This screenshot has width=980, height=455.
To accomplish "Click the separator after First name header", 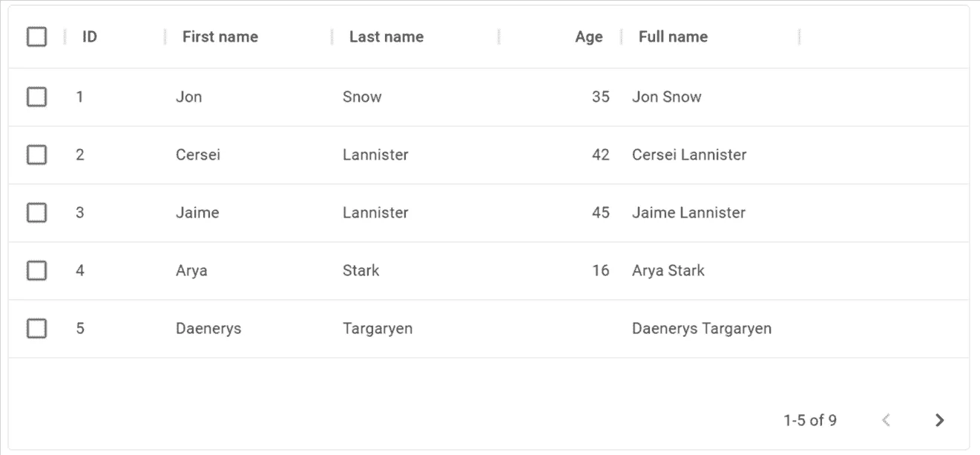I will click(332, 36).
